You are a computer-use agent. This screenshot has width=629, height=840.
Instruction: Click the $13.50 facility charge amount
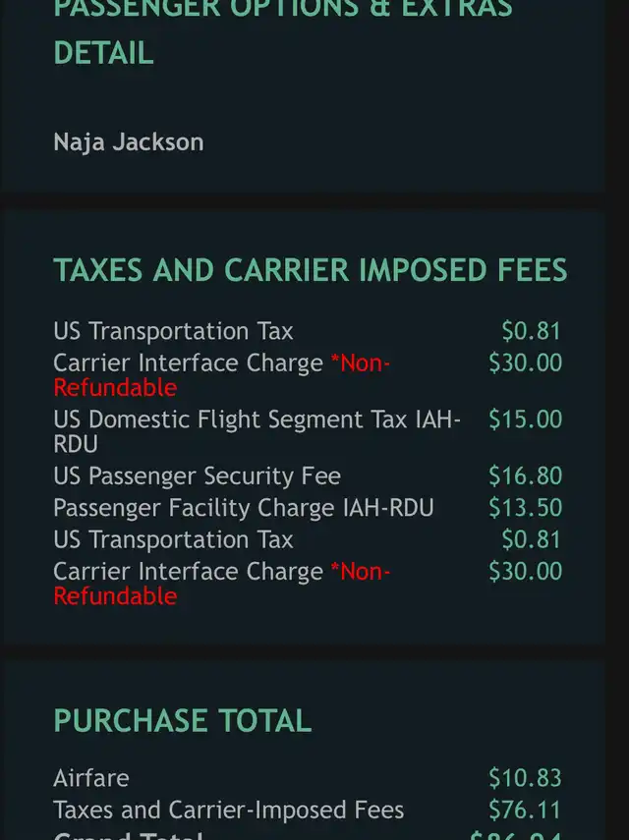[525, 508]
